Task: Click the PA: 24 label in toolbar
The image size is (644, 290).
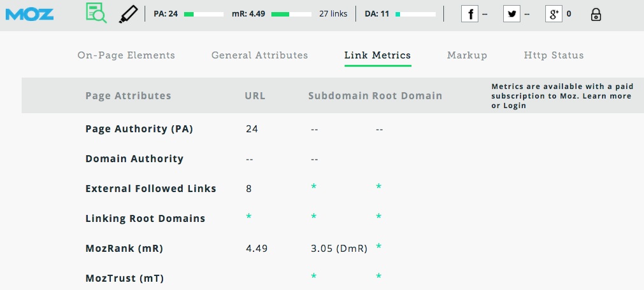Action: pos(166,14)
